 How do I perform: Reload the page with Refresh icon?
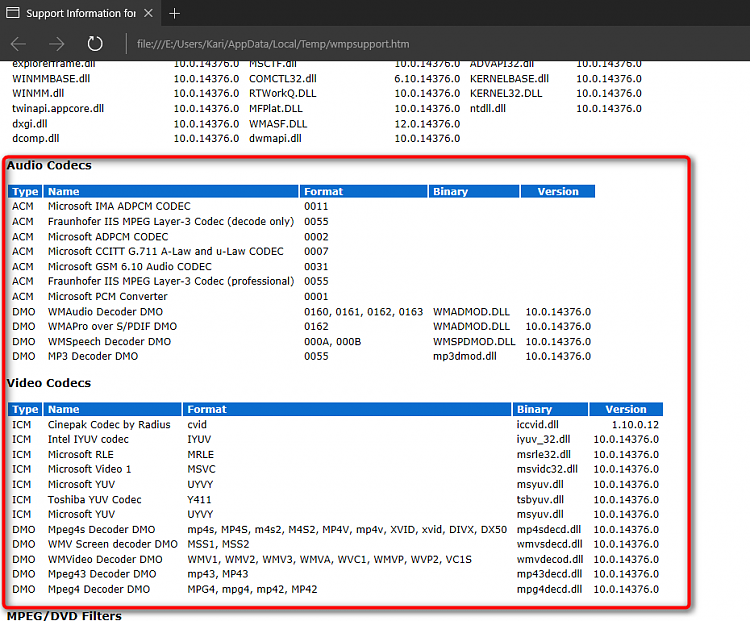tap(95, 44)
